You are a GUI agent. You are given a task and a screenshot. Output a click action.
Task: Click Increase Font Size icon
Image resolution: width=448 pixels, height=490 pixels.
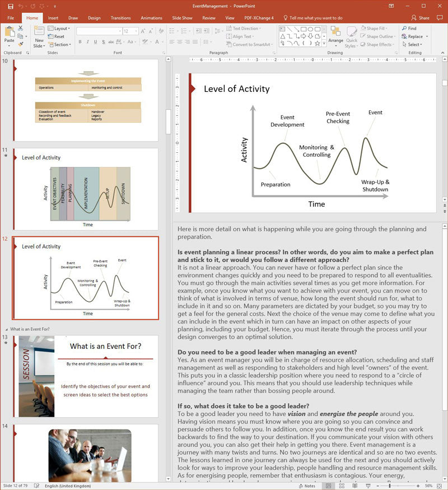(143, 31)
